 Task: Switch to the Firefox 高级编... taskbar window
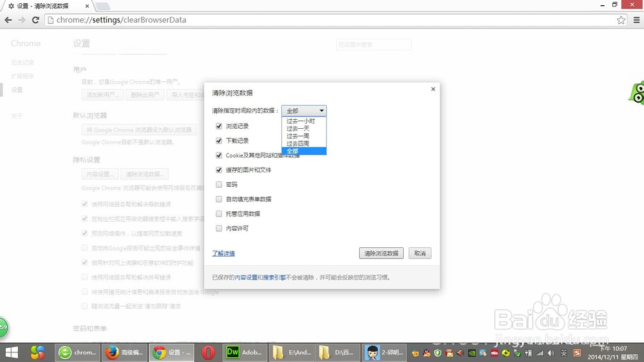(x=124, y=352)
